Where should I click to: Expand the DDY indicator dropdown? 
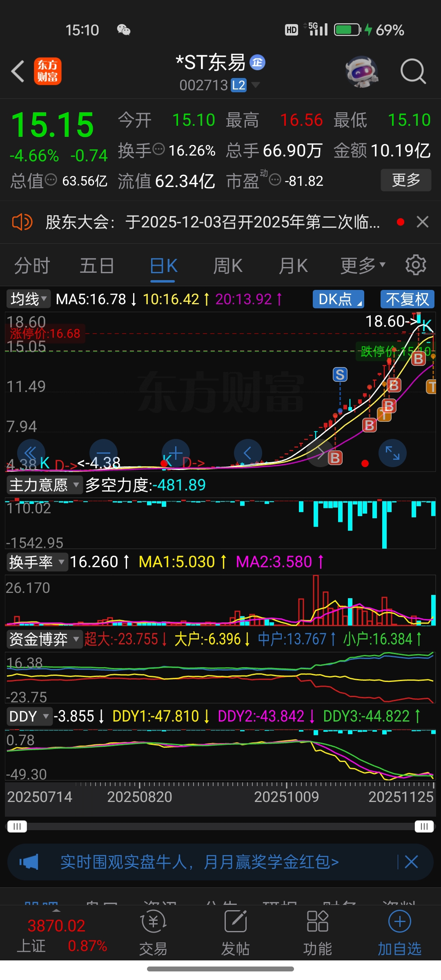click(29, 717)
